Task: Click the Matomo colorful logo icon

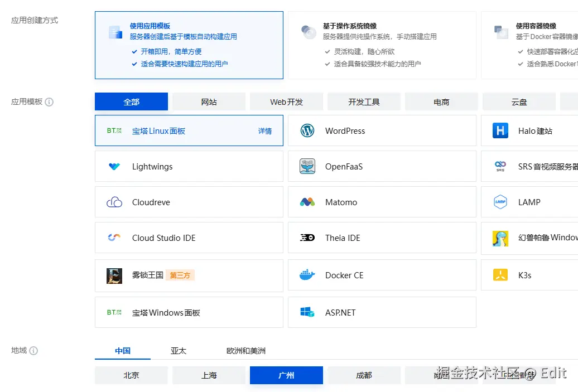Action: [307, 202]
